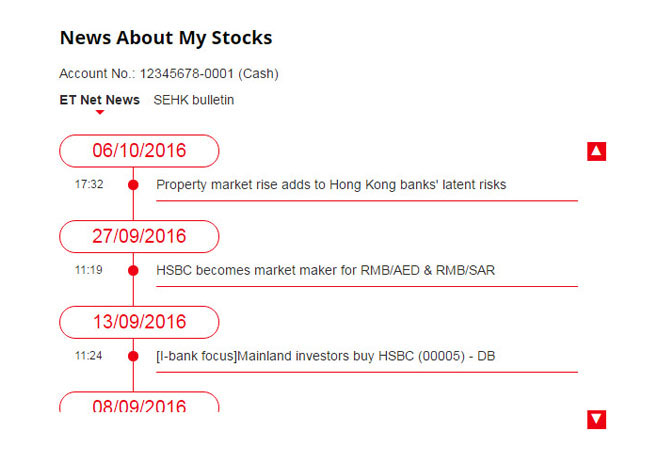
Task: Click the red scroll-up arrow icon
Action: click(596, 151)
